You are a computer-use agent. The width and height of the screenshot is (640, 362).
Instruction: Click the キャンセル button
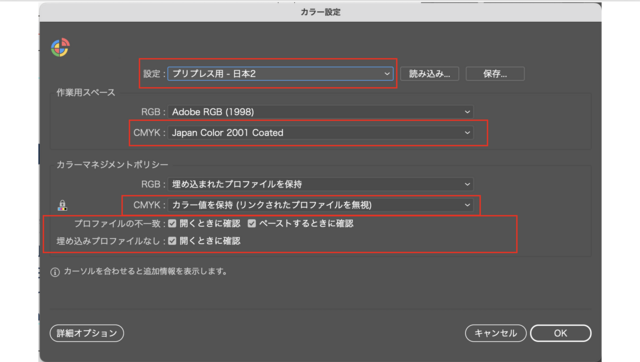click(496, 333)
